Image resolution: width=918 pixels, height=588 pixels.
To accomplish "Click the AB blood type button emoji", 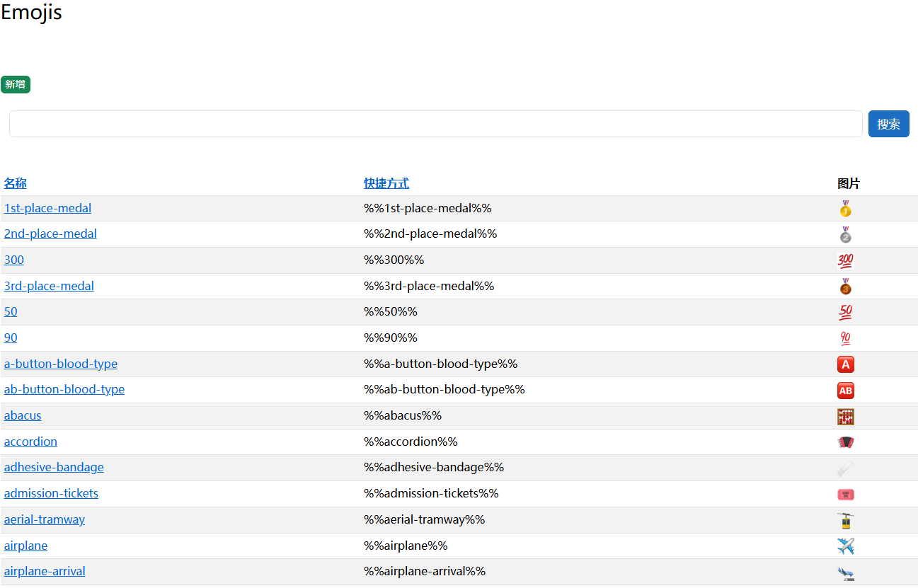I will tap(845, 391).
